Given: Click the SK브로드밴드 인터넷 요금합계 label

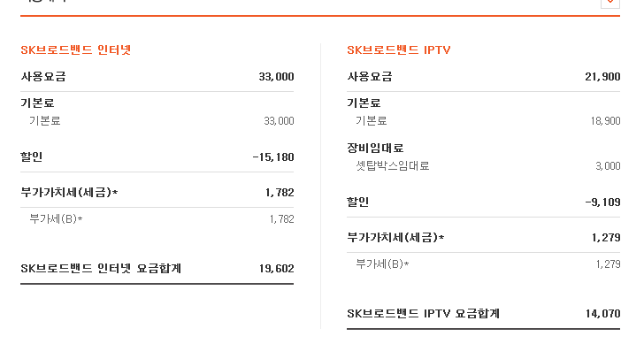Looking at the screenshot, I should coord(101,268).
